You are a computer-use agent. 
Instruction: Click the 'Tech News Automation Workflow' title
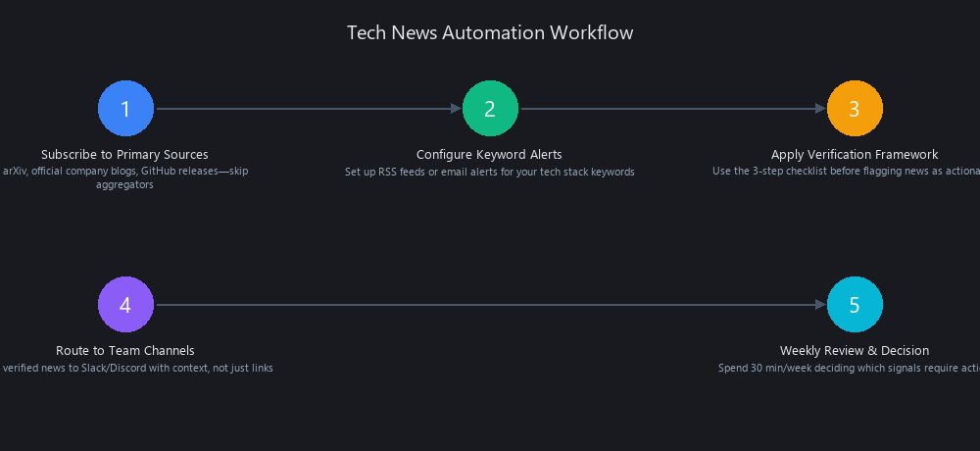(x=490, y=32)
